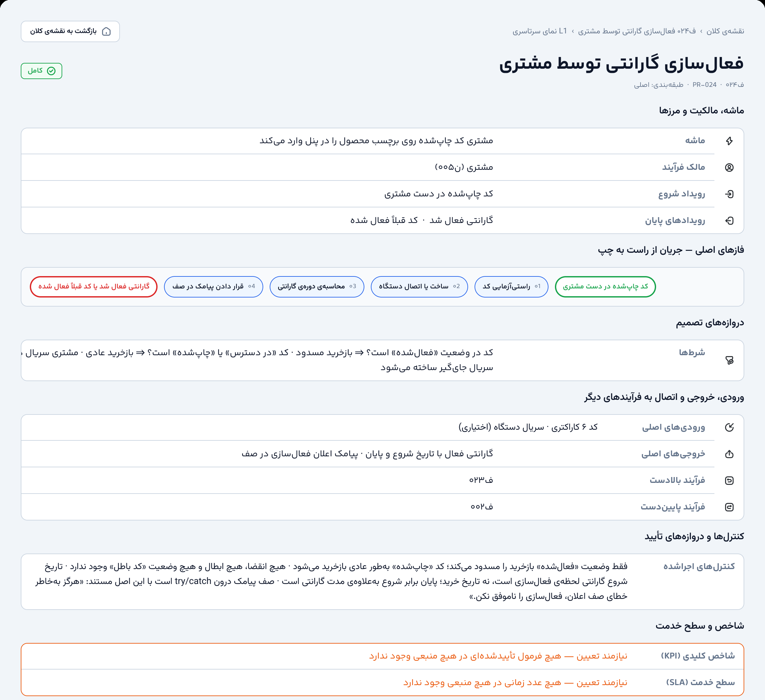
Task: Select the red end-state chip گارانتی فعال شد
Action: click(94, 286)
